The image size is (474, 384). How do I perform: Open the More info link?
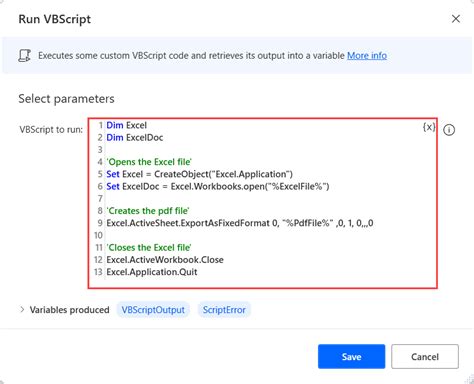tap(367, 55)
